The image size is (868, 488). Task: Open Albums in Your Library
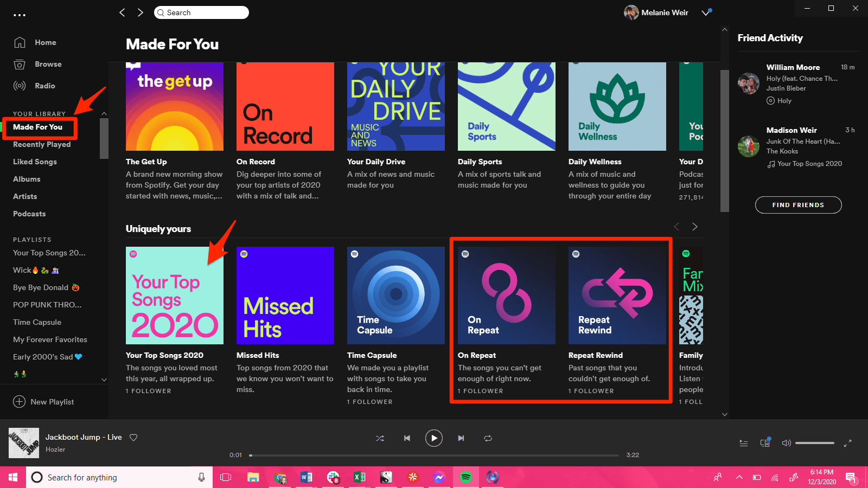tap(27, 179)
